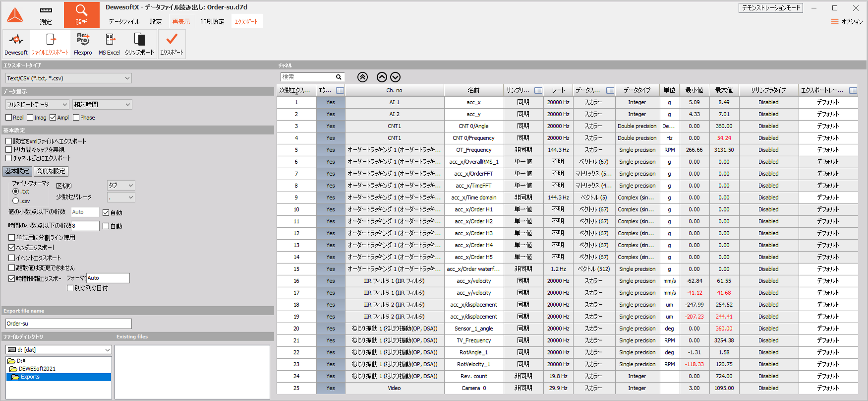868x401 pixels.
Task: Click 時間の小数点以下の桁数 value field
Action: [x=85, y=226]
